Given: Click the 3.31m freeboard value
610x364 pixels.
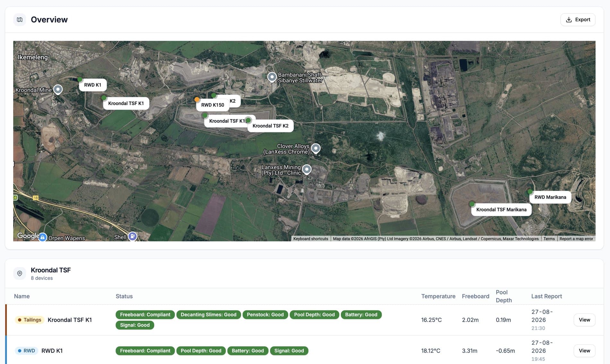Looking at the screenshot, I should click(x=470, y=351).
